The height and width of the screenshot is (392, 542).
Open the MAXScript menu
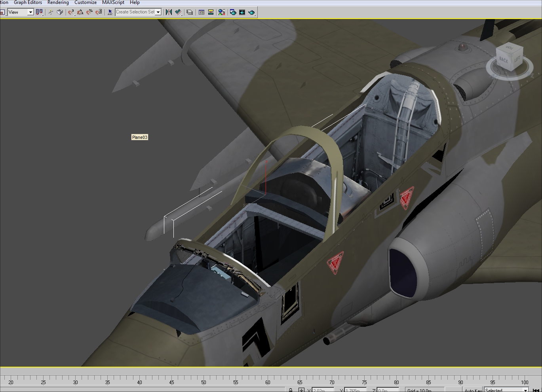point(113,2)
